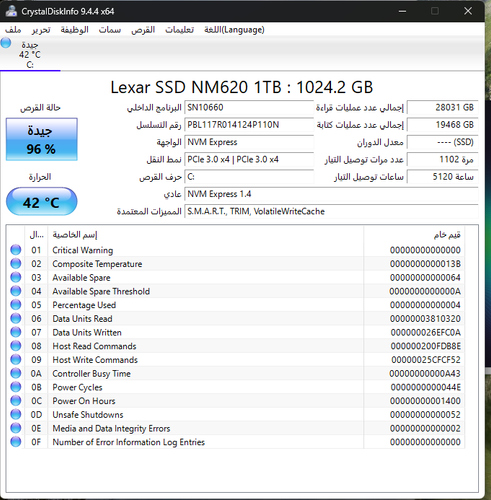Click status orb for Controller Busy Time row
Image resolution: width=491 pixels, height=500 pixels.
pyautogui.click(x=16, y=373)
